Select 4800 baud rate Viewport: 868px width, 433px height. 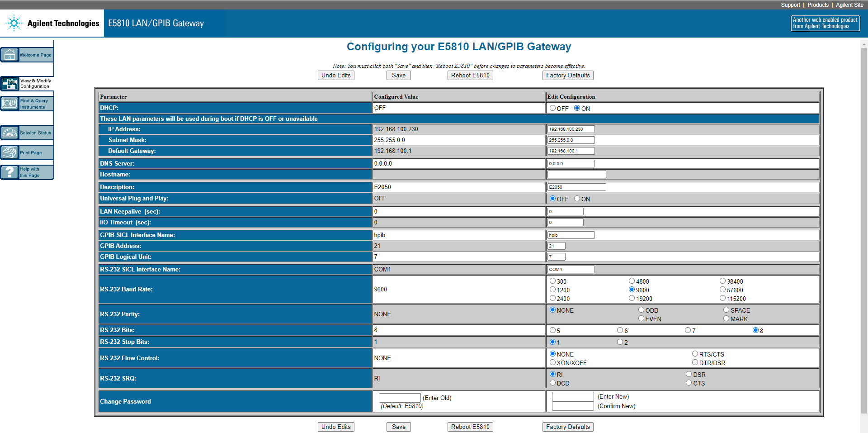632,281
